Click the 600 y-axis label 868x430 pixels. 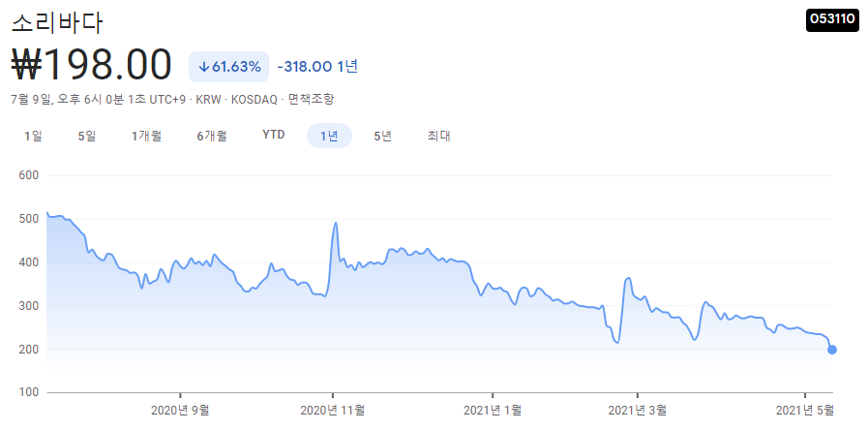pos(30,175)
